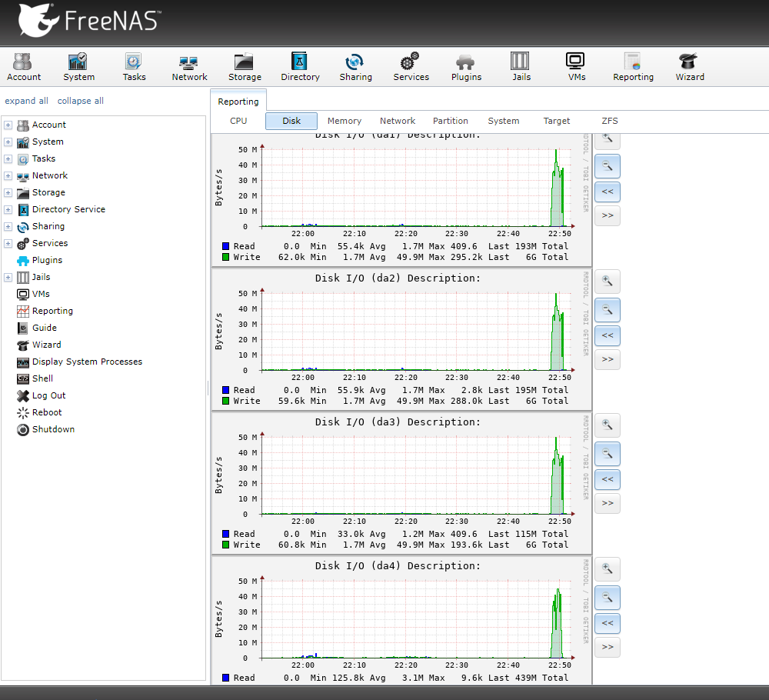
Task: Open Wizard in the sidebar tree
Action: 47,345
